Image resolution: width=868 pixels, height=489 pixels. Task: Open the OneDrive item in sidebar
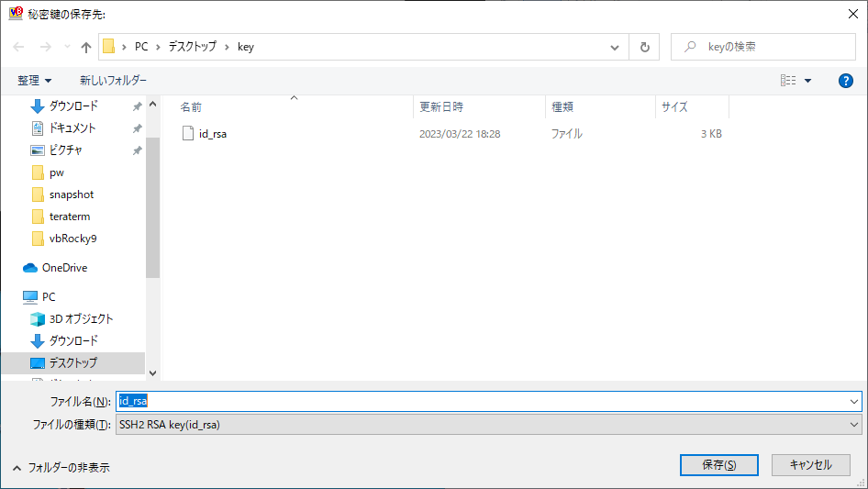click(x=64, y=268)
